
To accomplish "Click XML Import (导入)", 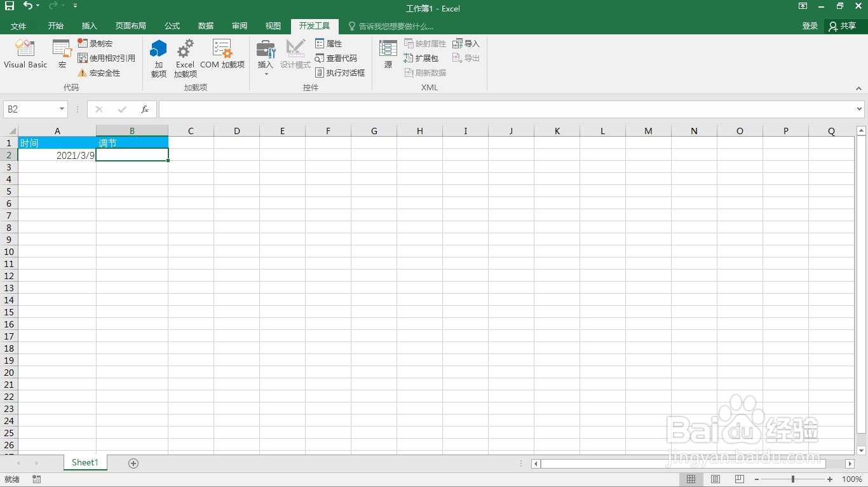I will point(466,43).
